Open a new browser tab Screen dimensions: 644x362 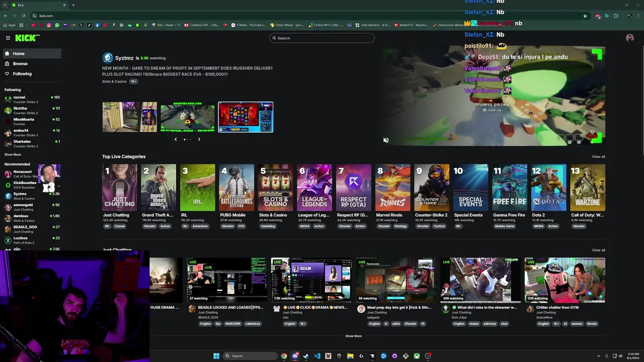pos(73,5)
